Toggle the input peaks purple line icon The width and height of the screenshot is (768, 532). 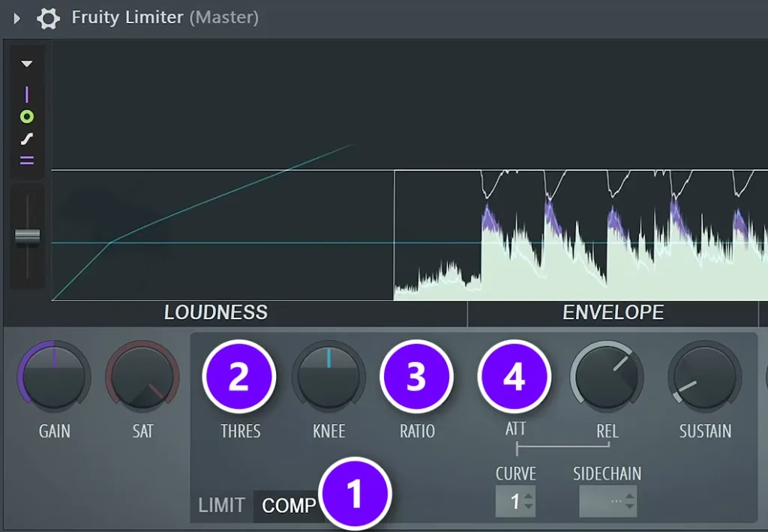(27, 94)
